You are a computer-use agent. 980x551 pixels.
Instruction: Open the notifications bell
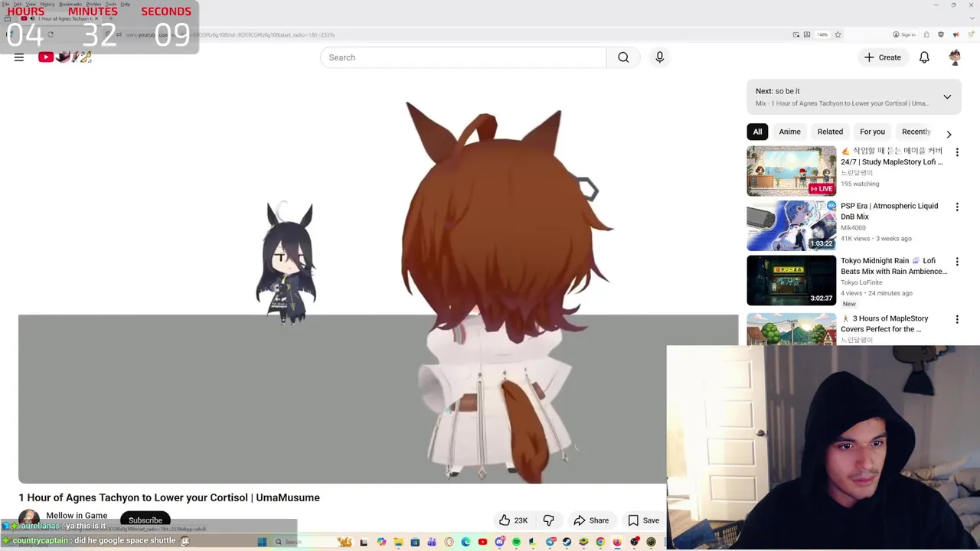(x=924, y=57)
